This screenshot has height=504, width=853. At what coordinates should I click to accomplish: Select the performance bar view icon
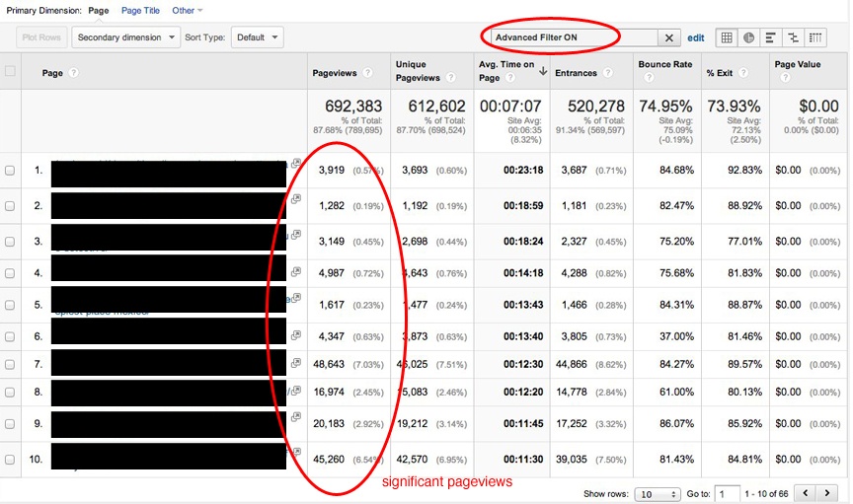pyautogui.click(x=772, y=37)
